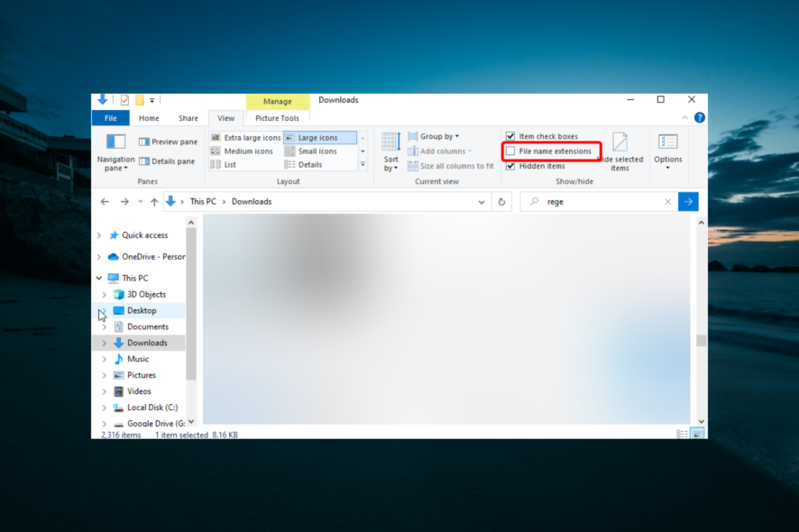Open Videos in navigation tree
799x532 pixels.
[x=139, y=391]
